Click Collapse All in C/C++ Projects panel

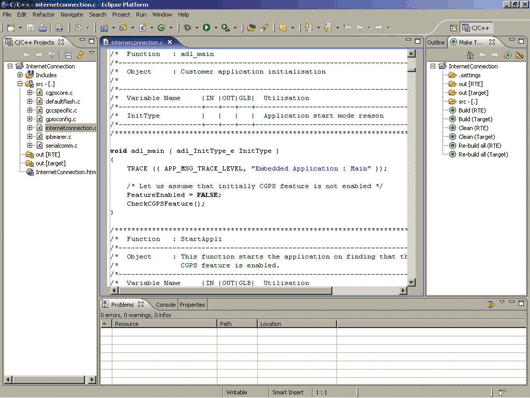coord(68,55)
